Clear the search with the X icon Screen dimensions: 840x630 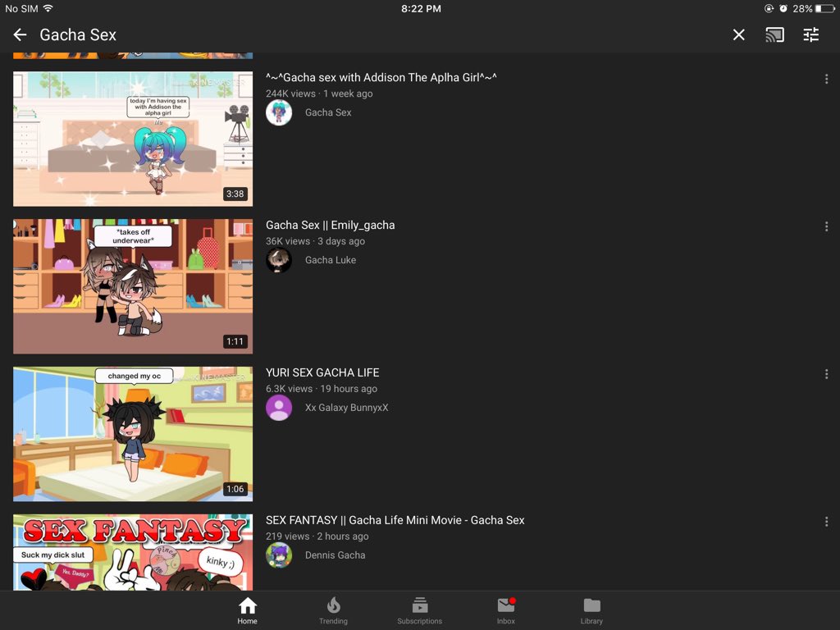click(x=739, y=34)
